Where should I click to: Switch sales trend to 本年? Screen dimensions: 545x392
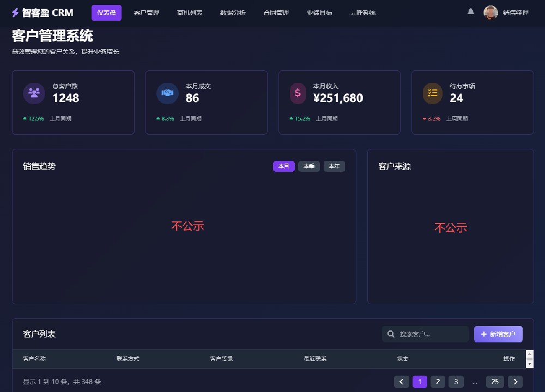tap(334, 166)
